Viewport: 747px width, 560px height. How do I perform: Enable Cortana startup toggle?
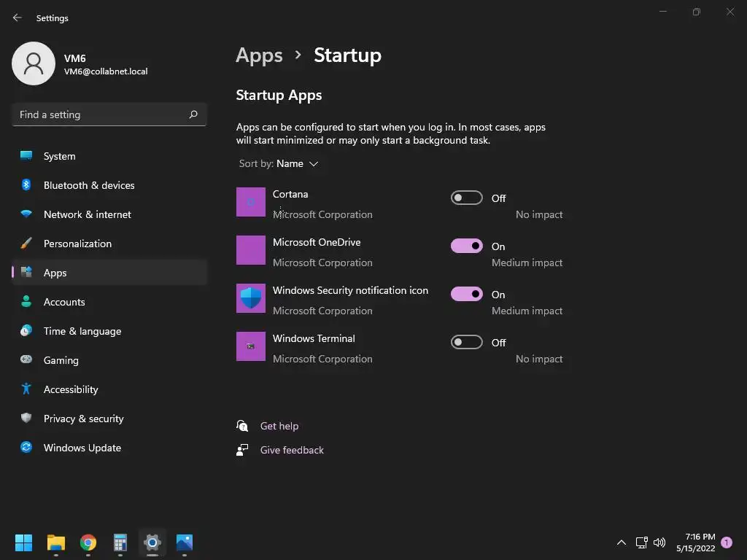(x=466, y=198)
